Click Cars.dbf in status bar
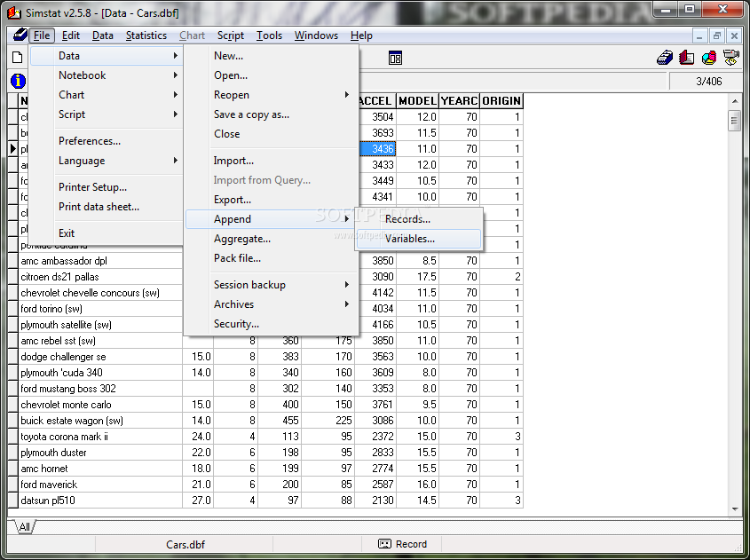 (186, 544)
